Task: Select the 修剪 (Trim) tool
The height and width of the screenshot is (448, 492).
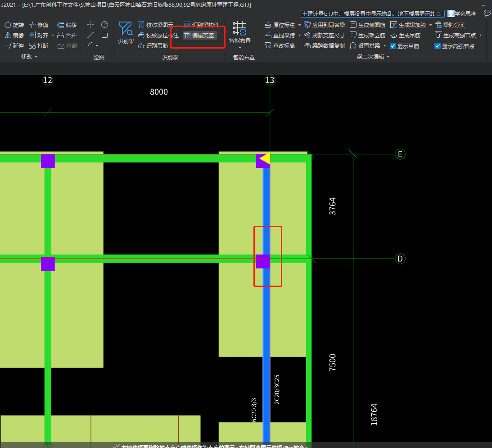Action: (x=39, y=25)
